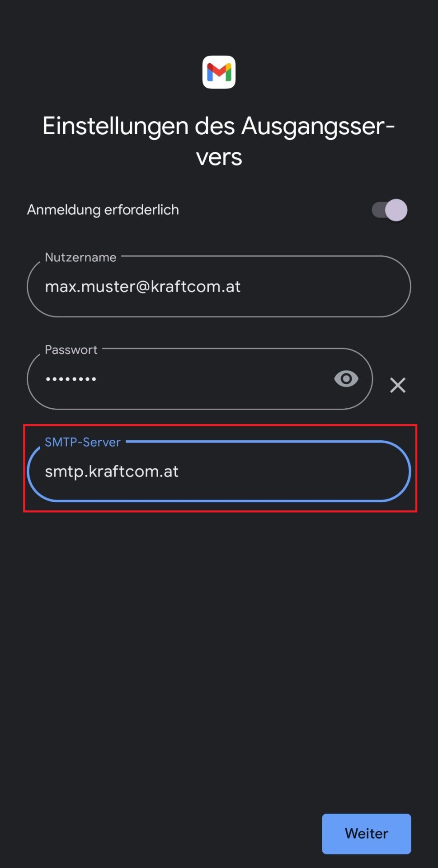Viewport: 438px width, 868px height.
Task: Click inside the SMTP-Server field
Action: 219,471
